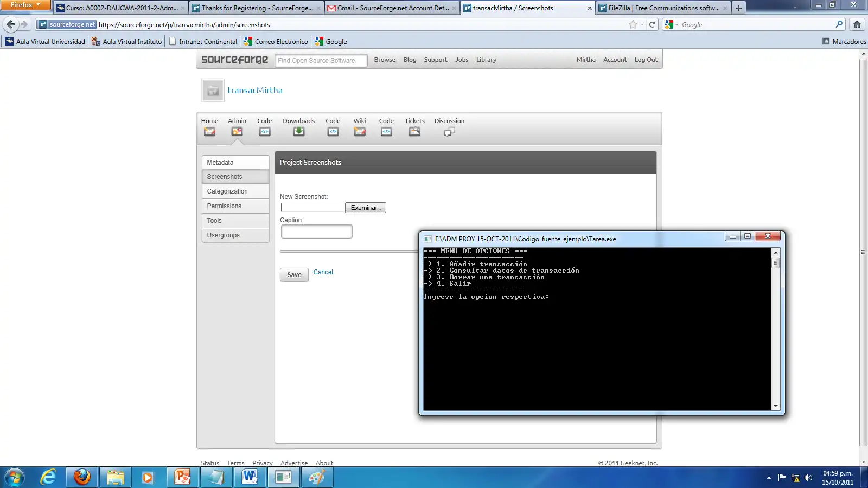The height and width of the screenshot is (488, 868).
Task: Switch to the FileZilla tab
Action: tap(663, 8)
